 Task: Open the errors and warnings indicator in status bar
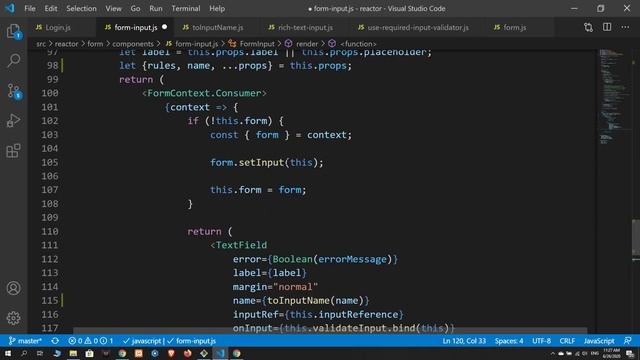coord(91,341)
